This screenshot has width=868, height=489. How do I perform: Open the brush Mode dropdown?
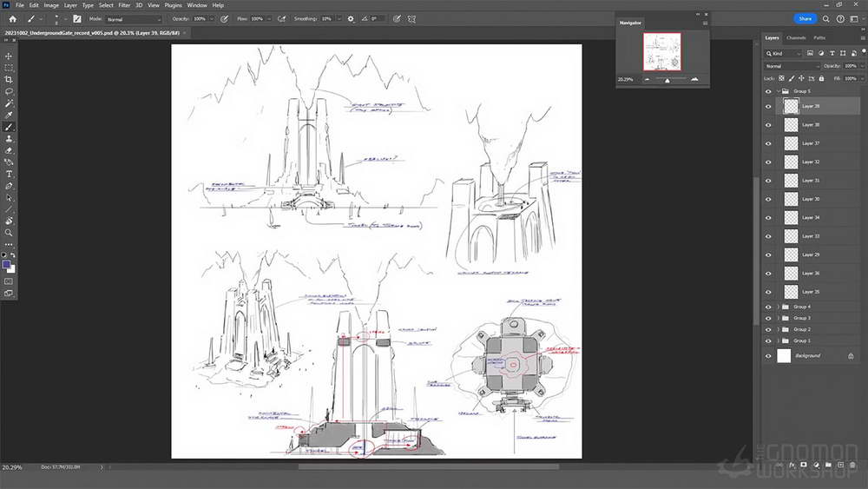click(134, 19)
